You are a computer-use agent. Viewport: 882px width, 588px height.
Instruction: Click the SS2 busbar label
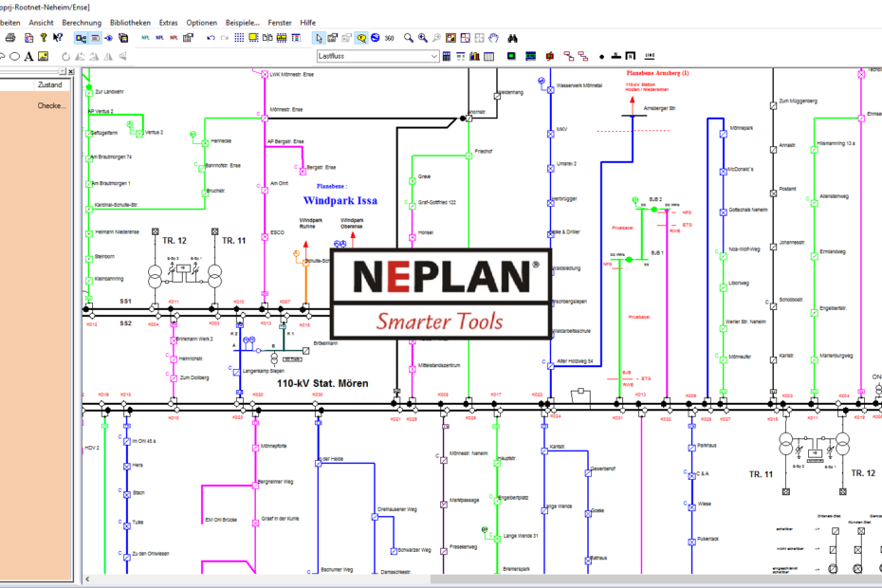(125, 323)
